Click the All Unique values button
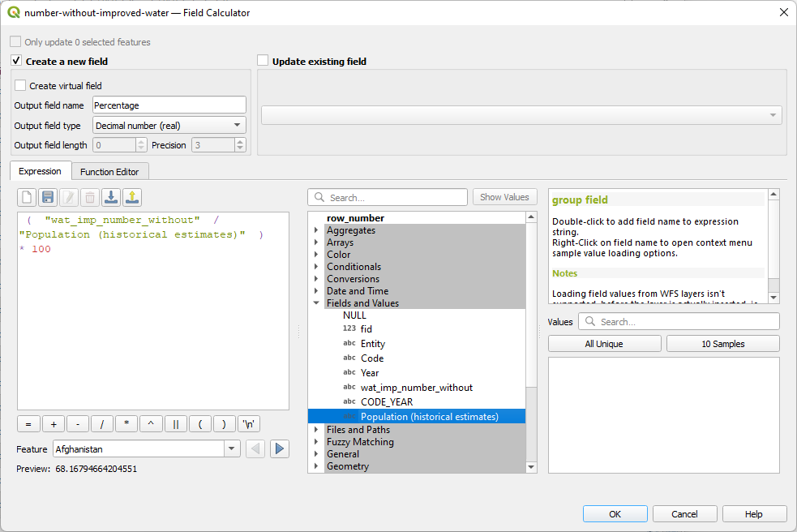This screenshot has width=797, height=532. point(604,344)
